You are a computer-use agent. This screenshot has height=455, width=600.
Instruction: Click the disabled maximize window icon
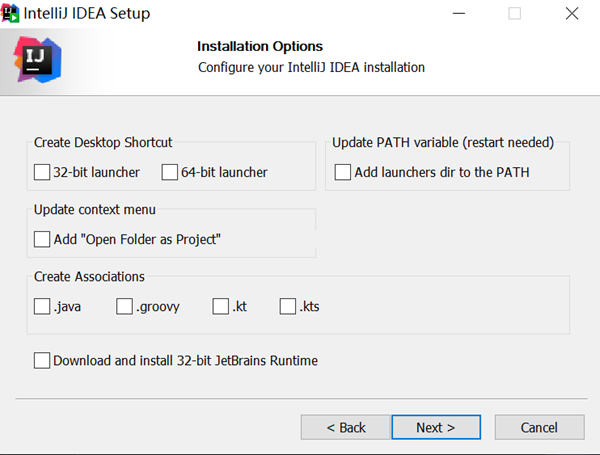point(515,14)
